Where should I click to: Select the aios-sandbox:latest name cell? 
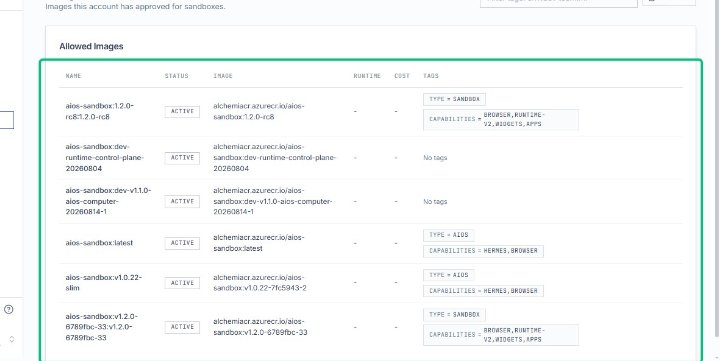pyautogui.click(x=99, y=243)
